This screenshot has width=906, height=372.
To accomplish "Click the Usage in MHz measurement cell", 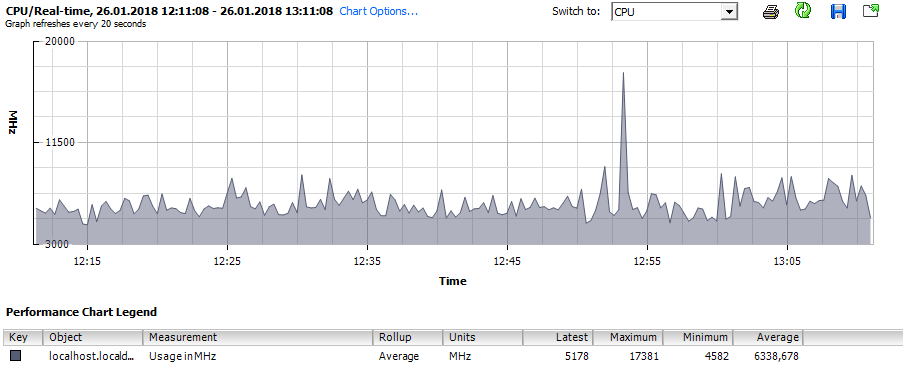I will (x=183, y=356).
